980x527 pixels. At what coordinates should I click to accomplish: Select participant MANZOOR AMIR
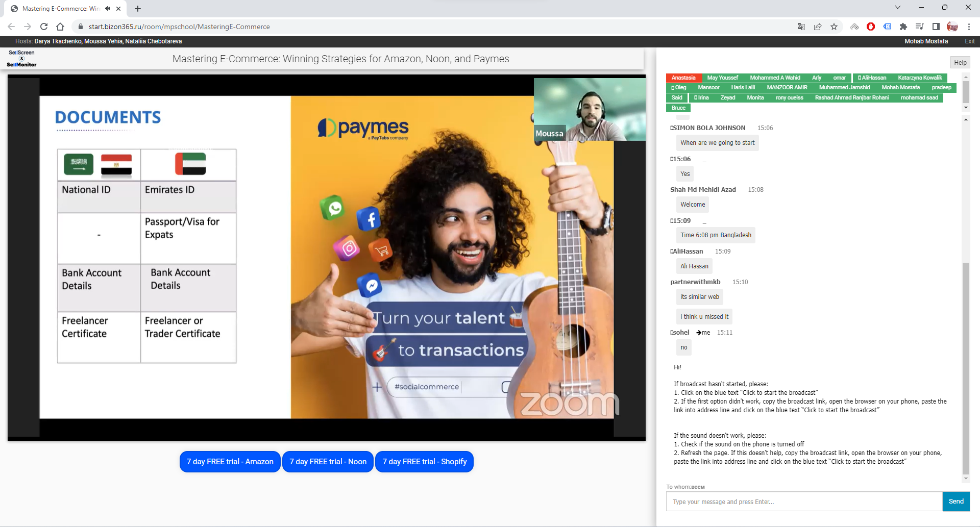(x=787, y=88)
